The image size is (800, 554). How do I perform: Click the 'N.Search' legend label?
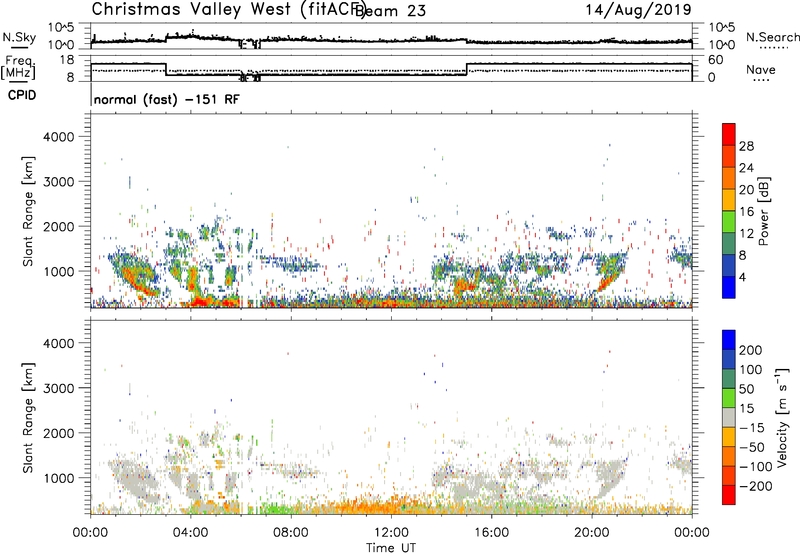pyautogui.click(x=772, y=37)
